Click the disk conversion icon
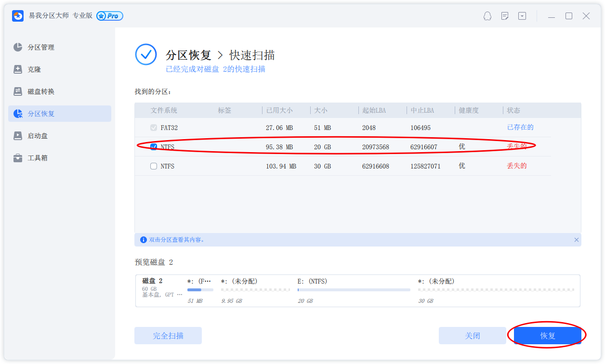605x364 pixels. pyautogui.click(x=18, y=91)
